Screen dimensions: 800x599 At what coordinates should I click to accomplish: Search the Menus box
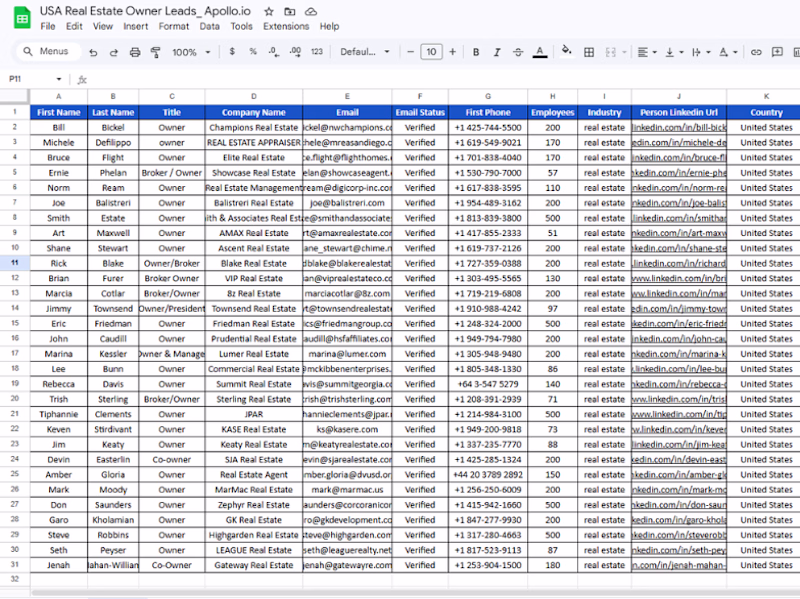[49, 52]
